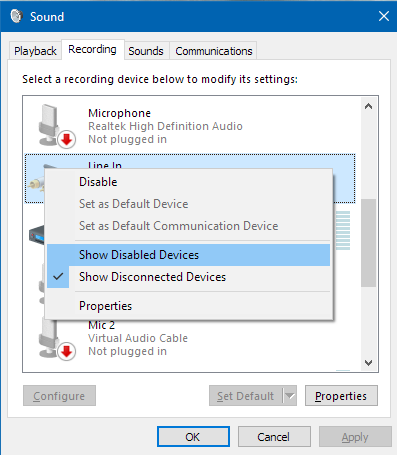Click the Cancel button
The height and width of the screenshot is (455, 397).
[274, 437]
